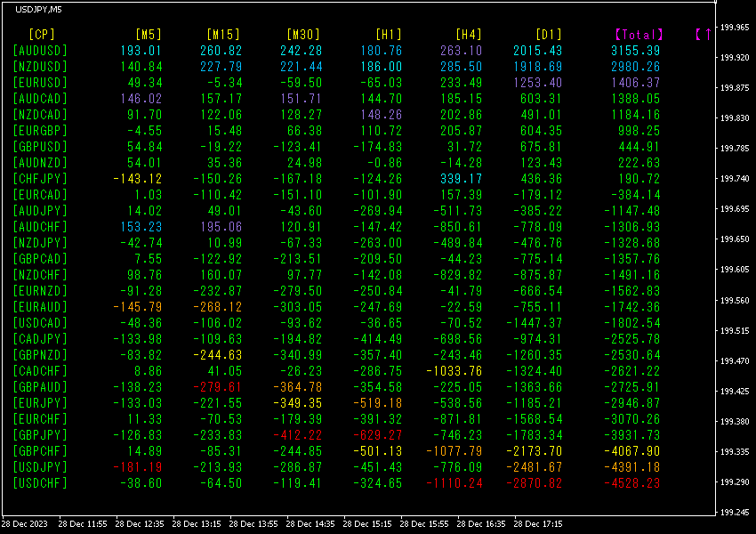The image size is (756, 534).
Task: Click the [EURJPY] pair label
Action: [40, 403]
